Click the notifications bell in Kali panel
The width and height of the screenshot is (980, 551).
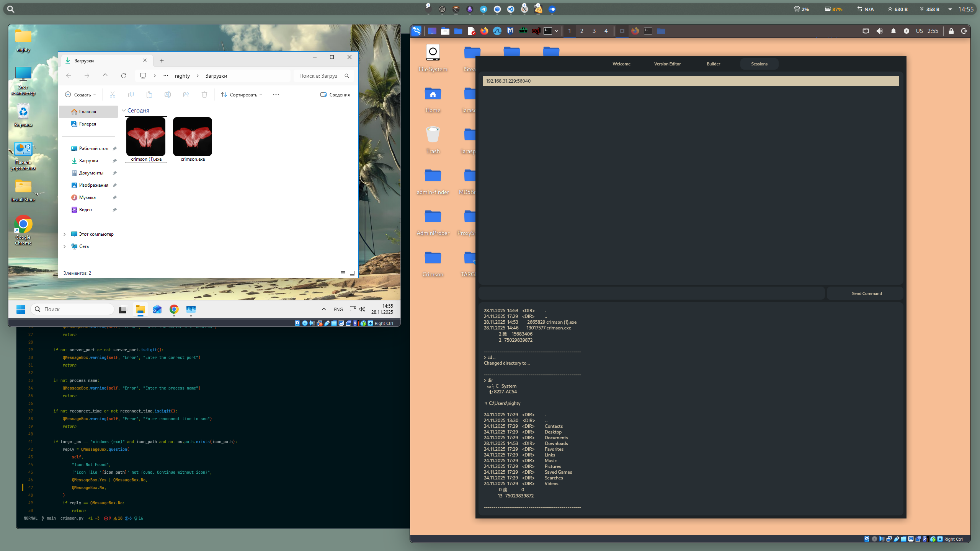click(893, 31)
